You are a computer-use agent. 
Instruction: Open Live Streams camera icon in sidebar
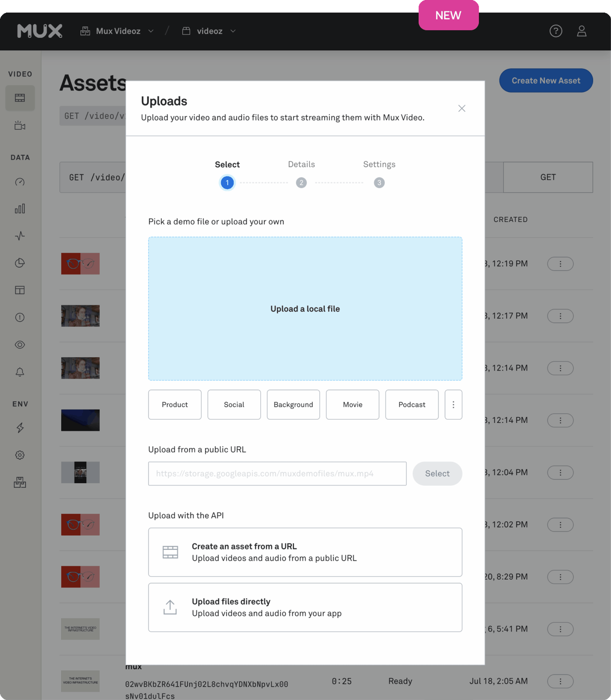point(20,126)
